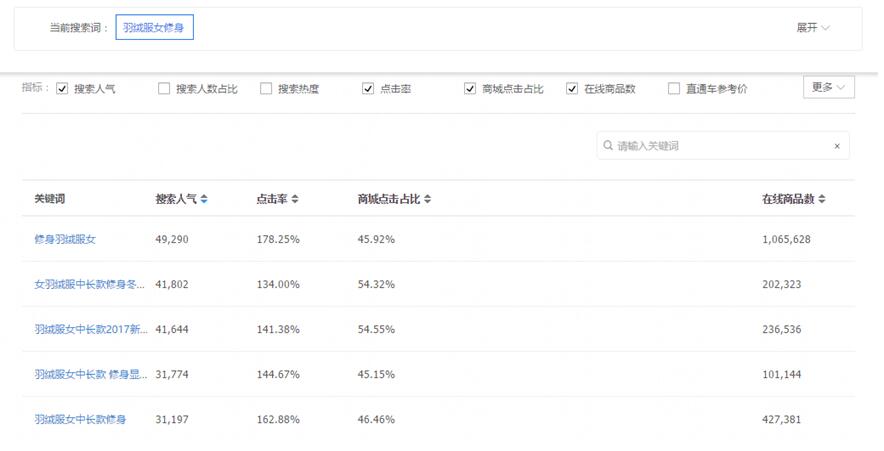Viewport: 884px width, 451px height.
Task: Click the 搜索人气 column header text
Action: pyautogui.click(x=176, y=199)
